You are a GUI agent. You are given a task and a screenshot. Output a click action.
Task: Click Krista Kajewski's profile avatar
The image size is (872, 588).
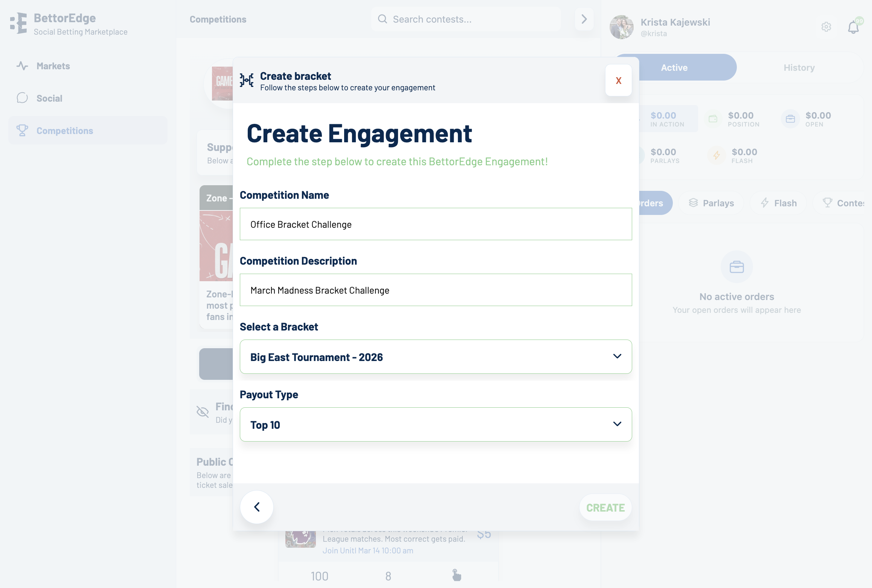622,27
